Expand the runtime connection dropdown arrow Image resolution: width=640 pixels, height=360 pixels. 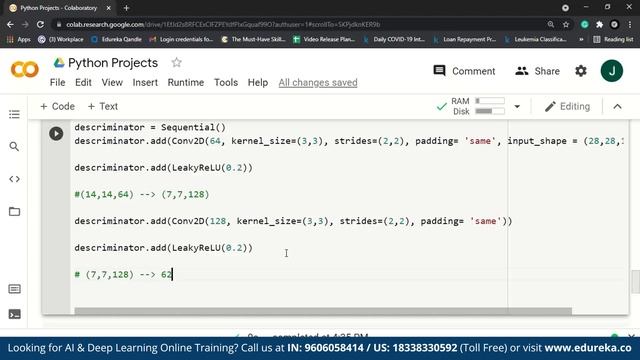(x=517, y=107)
